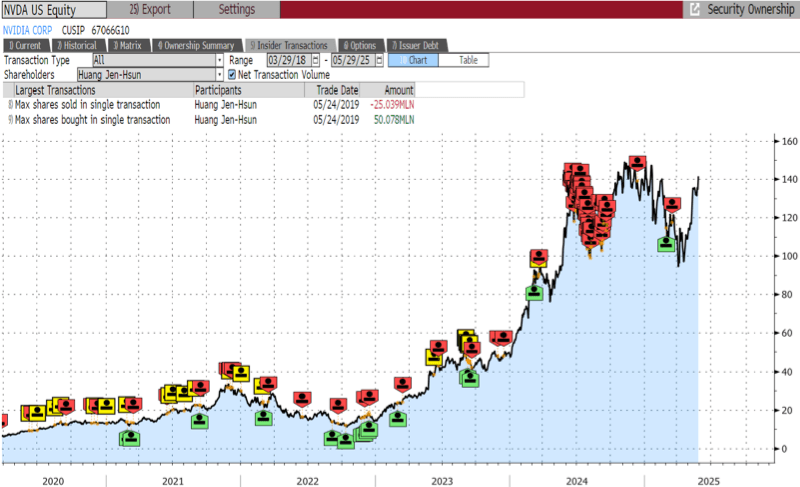Toggle the Net Transaction Volume checkbox
Screen dimensions: 800x487
tap(232, 74)
